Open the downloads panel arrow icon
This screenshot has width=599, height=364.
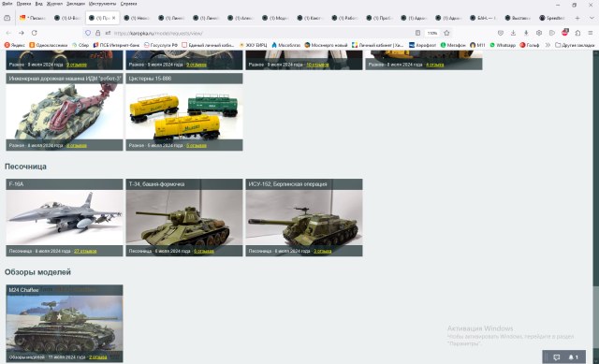pos(513,34)
